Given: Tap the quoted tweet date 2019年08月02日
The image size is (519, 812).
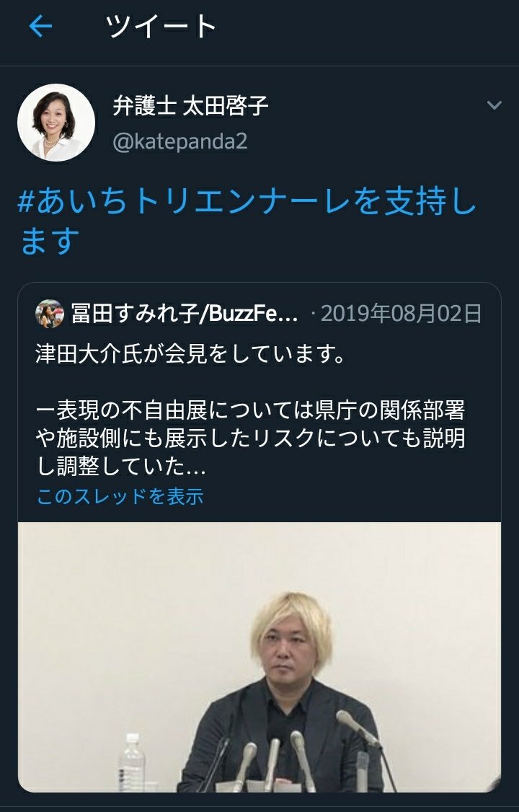Looking at the screenshot, I should tap(402, 314).
